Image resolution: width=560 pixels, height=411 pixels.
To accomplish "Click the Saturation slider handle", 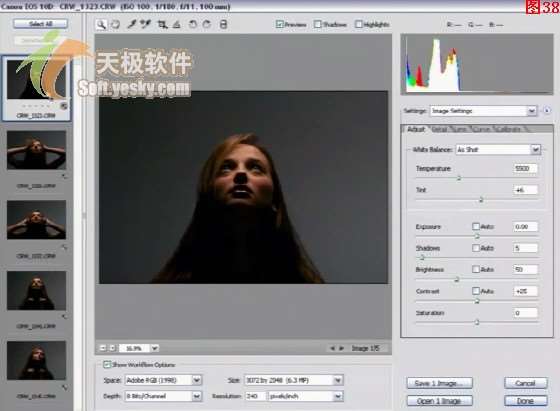I will click(477, 322).
